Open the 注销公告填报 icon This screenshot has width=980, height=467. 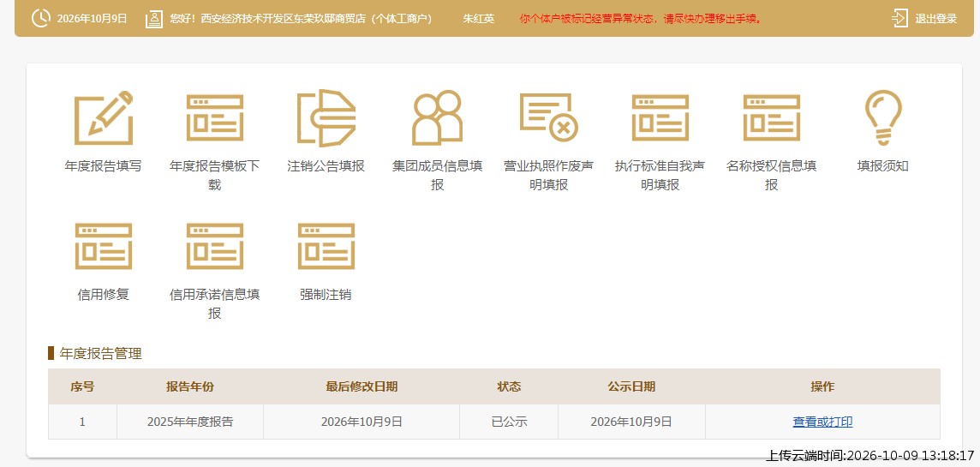tap(326, 117)
